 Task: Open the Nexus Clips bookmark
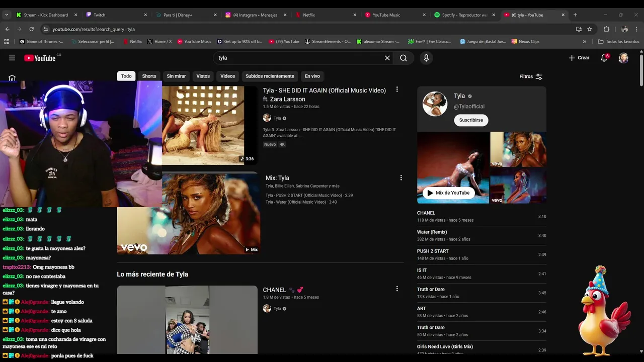pos(525,42)
